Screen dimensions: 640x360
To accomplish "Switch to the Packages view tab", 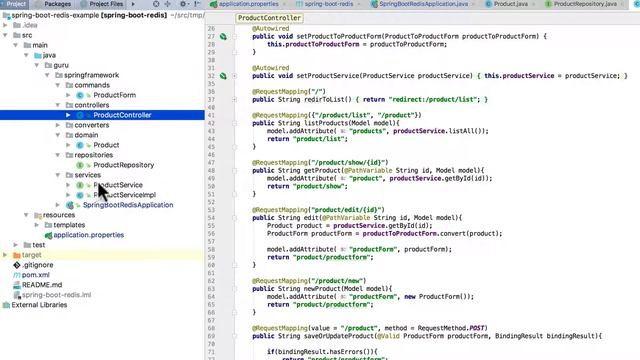I will pyautogui.click(x=53, y=4).
